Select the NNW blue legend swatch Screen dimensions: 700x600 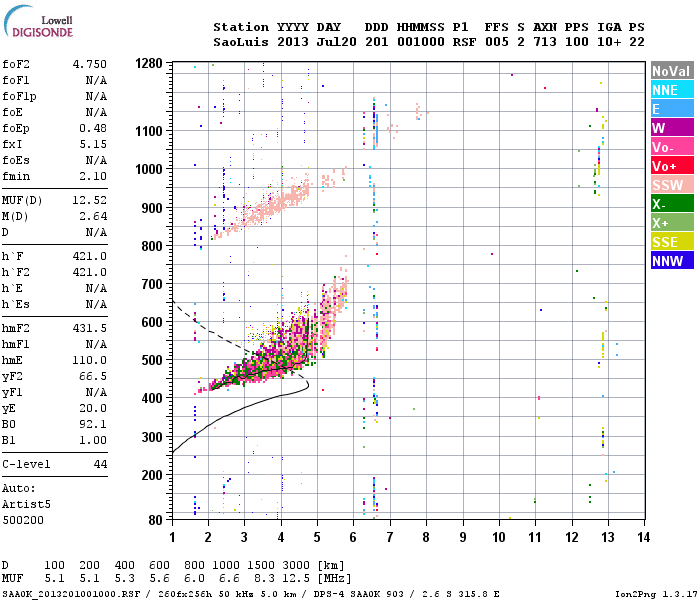pos(672,260)
